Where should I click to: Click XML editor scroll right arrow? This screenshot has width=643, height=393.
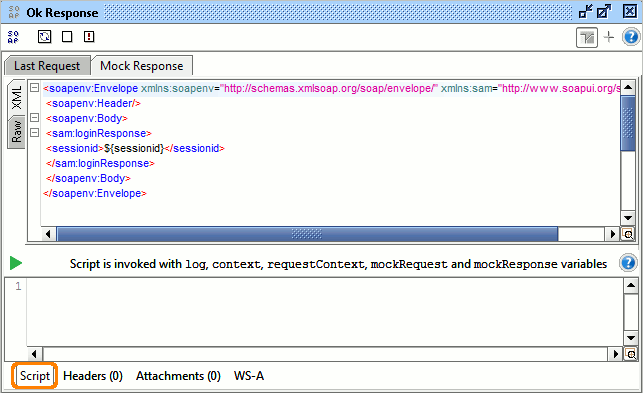[x=613, y=234]
